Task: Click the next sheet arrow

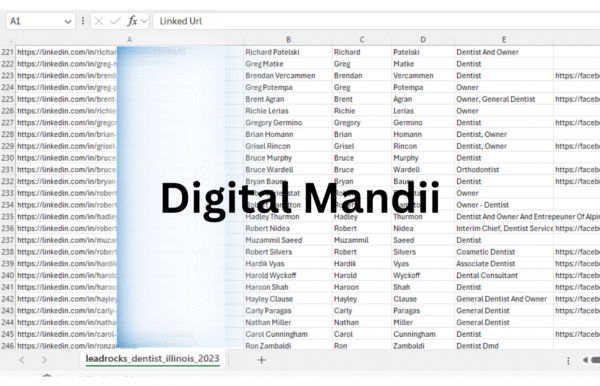Action: (44, 360)
